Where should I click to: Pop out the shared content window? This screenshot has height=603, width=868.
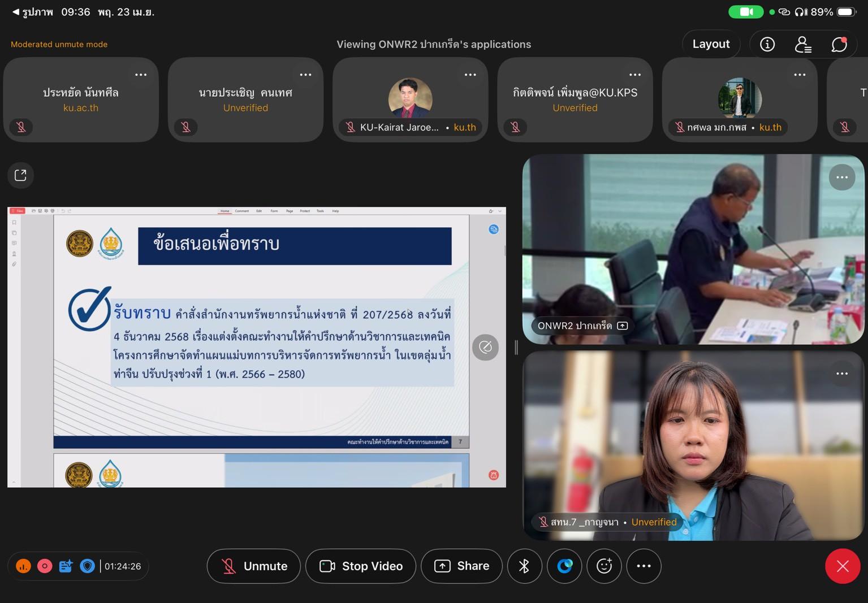(x=20, y=175)
